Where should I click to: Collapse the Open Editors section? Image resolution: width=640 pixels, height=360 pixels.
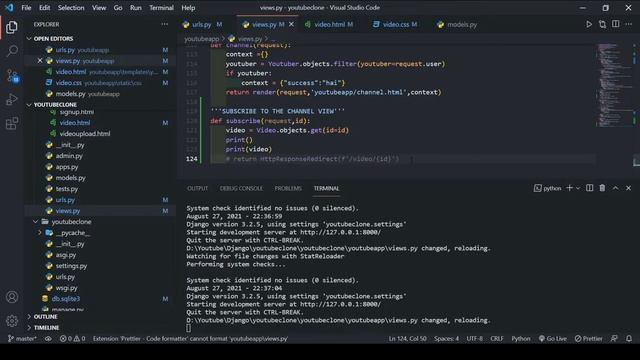coord(29,38)
